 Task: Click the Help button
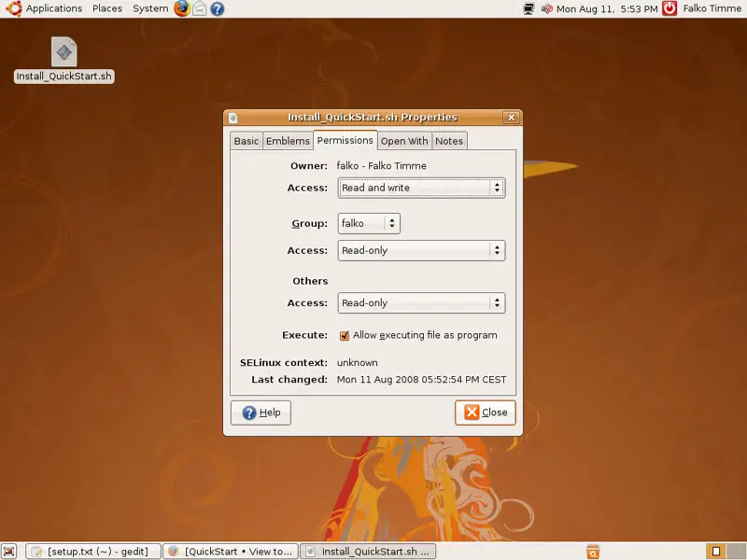(261, 413)
